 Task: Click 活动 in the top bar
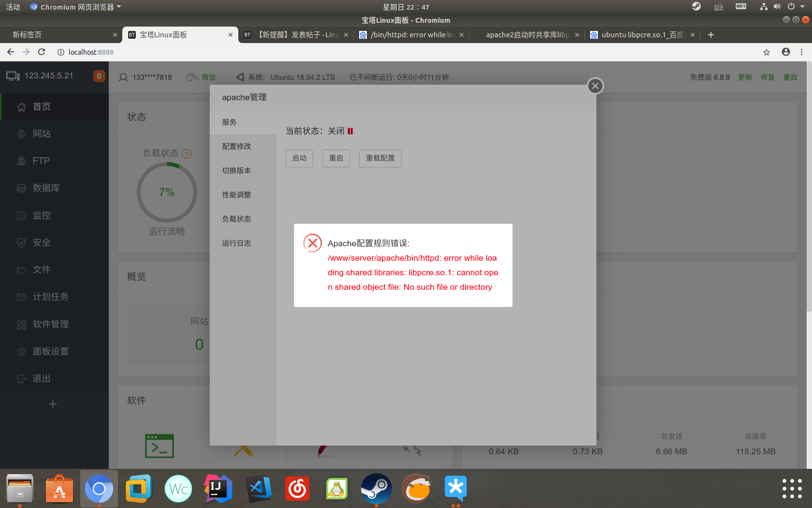[x=13, y=7]
